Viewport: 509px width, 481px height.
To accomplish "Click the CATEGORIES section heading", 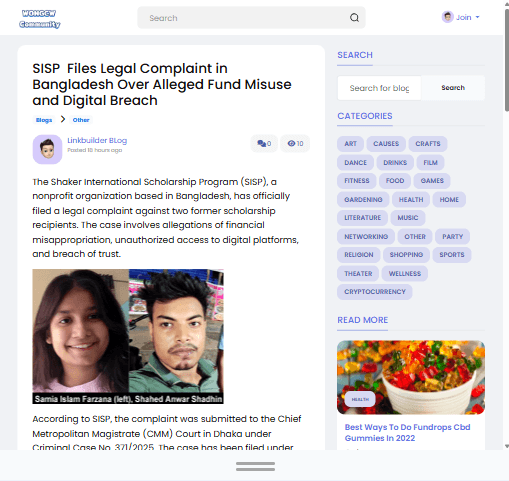I will click(365, 116).
